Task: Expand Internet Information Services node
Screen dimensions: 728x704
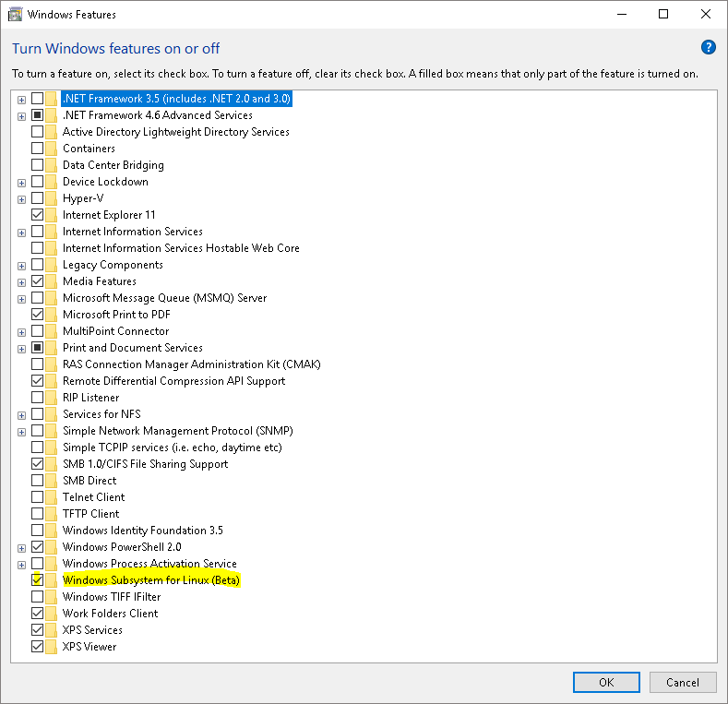Action: [x=21, y=233]
